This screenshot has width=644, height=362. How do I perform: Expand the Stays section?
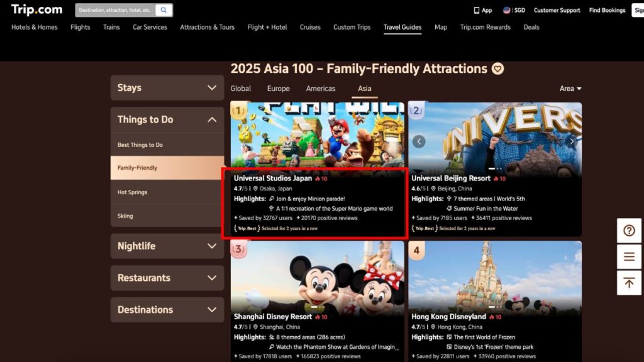pyautogui.click(x=167, y=87)
